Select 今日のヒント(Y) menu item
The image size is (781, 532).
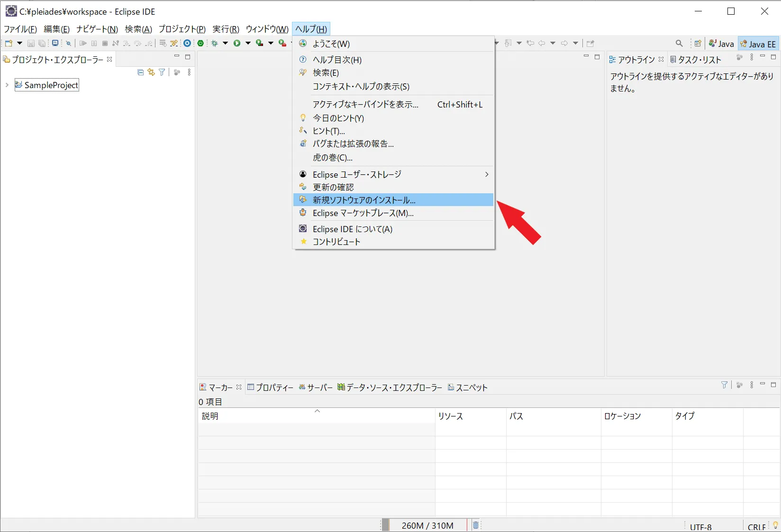click(x=394, y=118)
